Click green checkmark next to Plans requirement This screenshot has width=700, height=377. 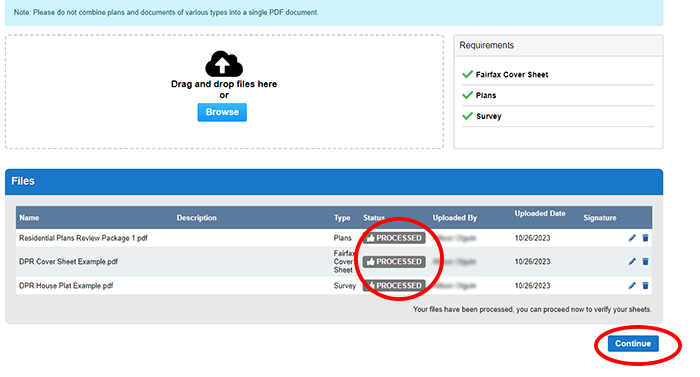467,95
